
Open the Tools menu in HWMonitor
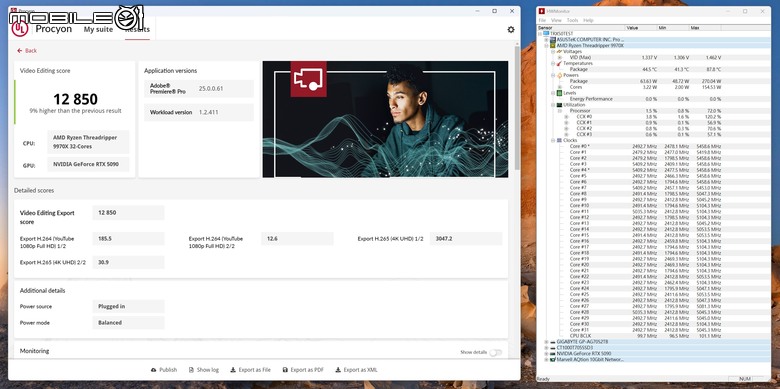(x=573, y=20)
